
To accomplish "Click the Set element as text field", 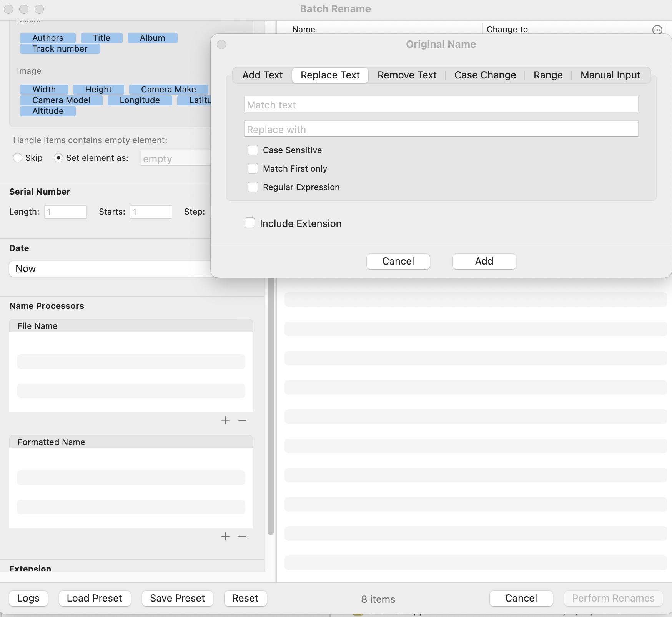I will tap(175, 158).
